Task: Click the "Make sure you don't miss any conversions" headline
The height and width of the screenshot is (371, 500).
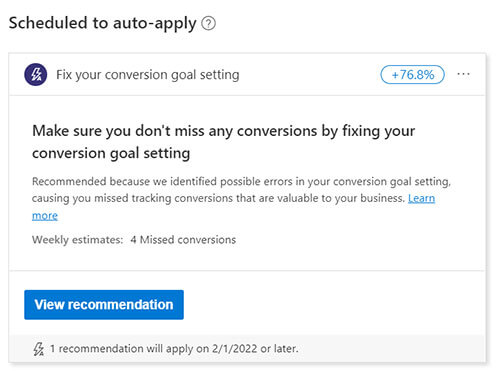Action: [174, 131]
